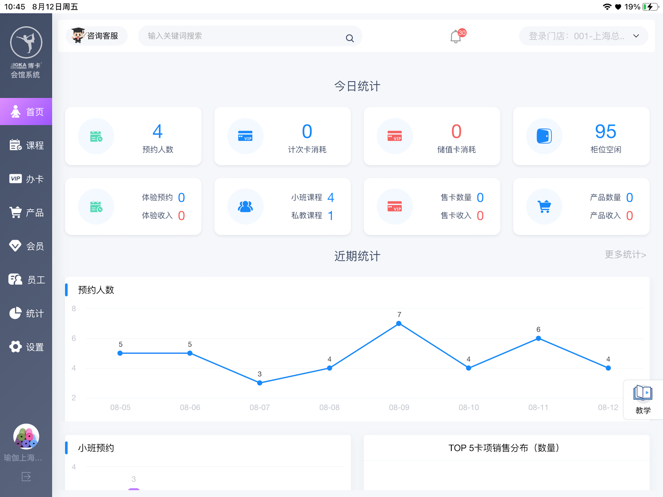This screenshot has height=497, width=663.
Task: Open the user avatar thumbnail
Action: point(26,437)
